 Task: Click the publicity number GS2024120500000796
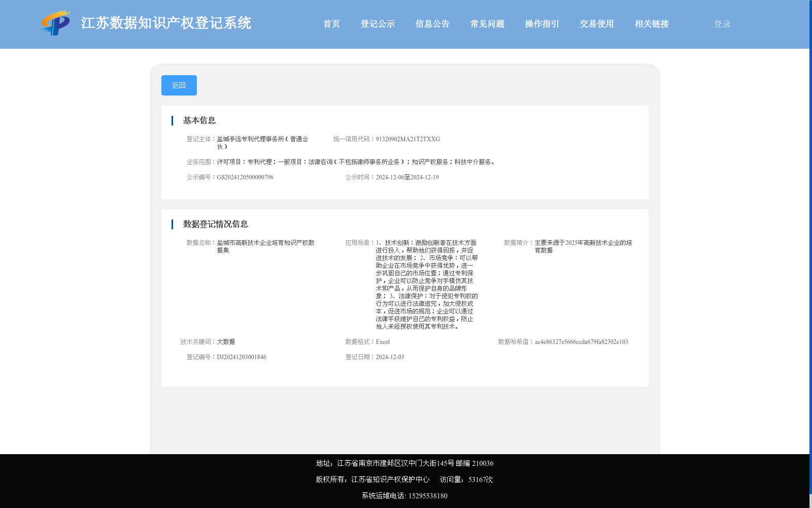point(245,177)
